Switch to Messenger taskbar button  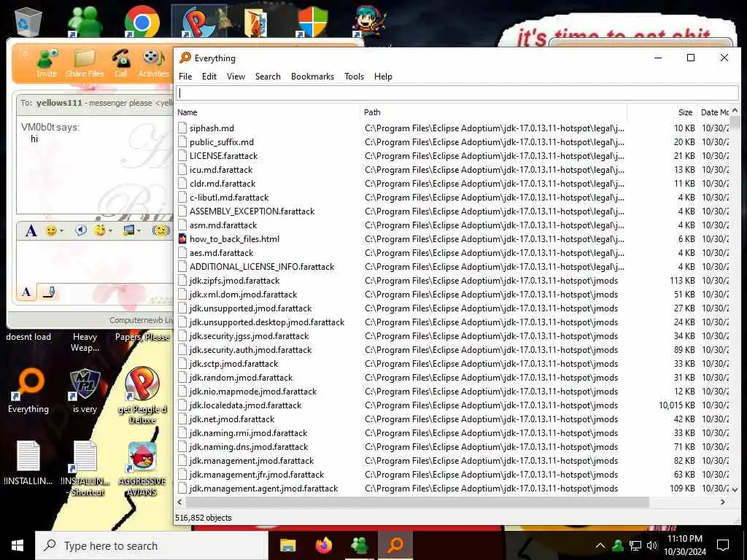click(x=360, y=545)
